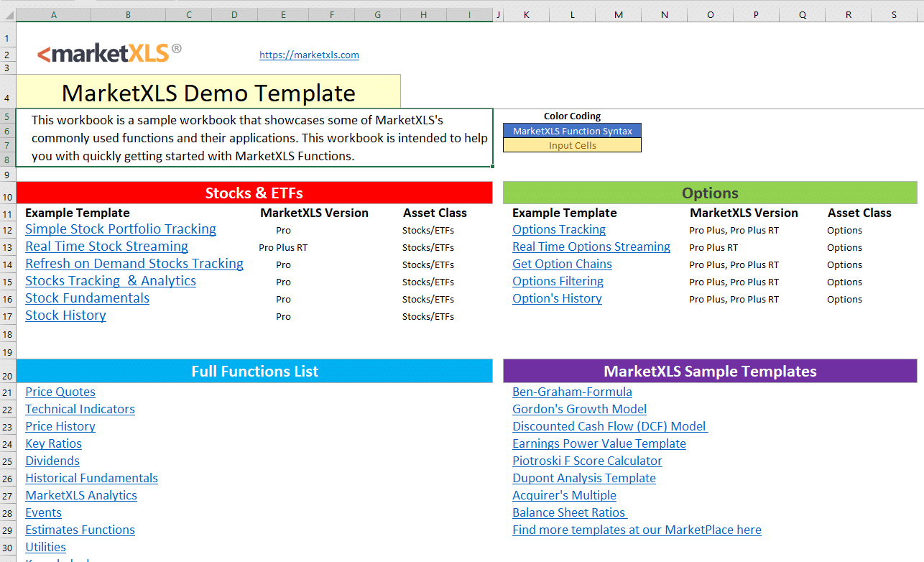Select the workbook description text box
The width and height of the screenshot is (924, 562).
254,138
